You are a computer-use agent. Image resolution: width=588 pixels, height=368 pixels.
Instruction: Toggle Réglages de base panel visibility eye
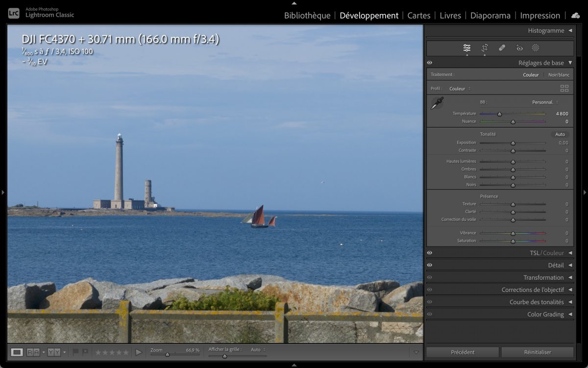point(430,63)
